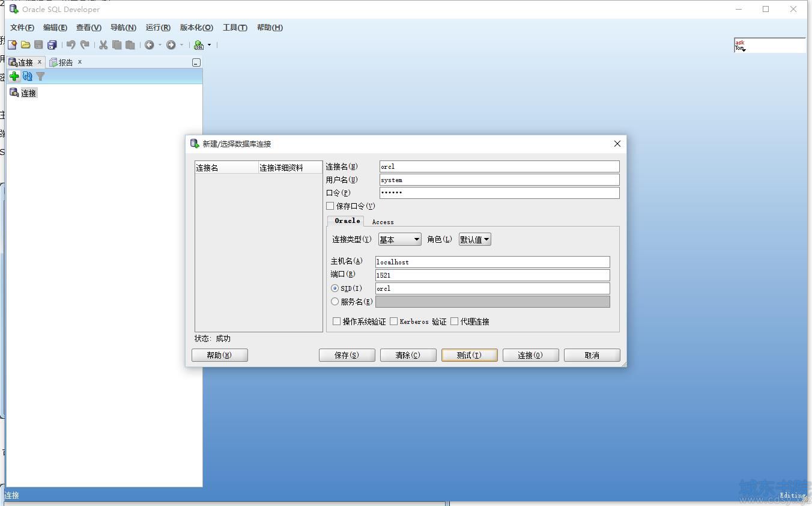Image resolution: width=812 pixels, height=506 pixels.
Task: Refresh the connections list
Action: point(27,76)
